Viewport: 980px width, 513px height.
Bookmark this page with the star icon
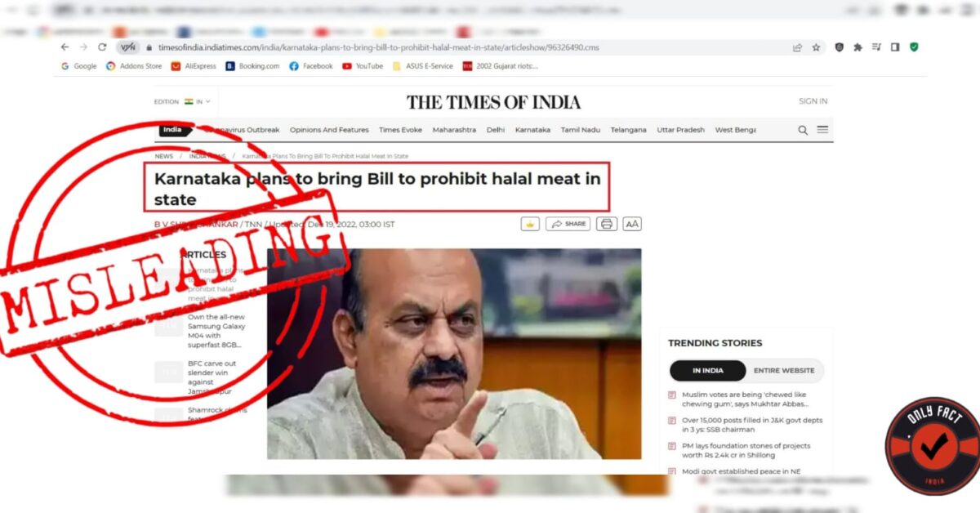tap(816, 47)
